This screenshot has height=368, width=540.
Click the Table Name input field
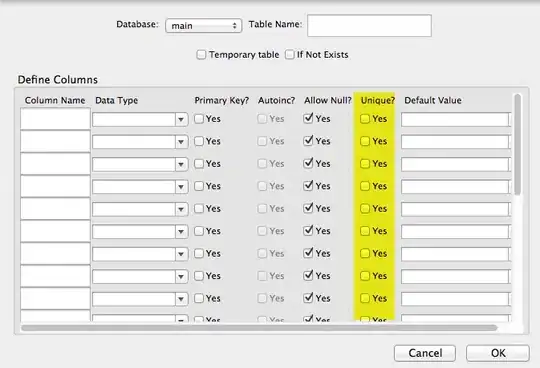tap(369, 25)
